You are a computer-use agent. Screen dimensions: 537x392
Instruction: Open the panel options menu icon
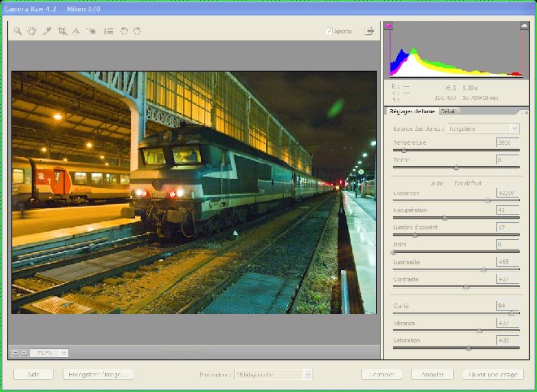[x=524, y=112]
